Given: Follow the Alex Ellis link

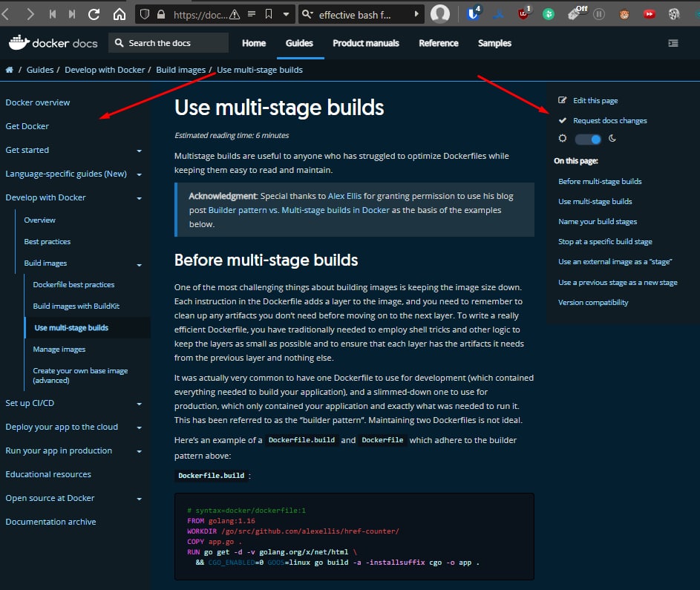Looking at the screenshot, I should coord(344,196).
